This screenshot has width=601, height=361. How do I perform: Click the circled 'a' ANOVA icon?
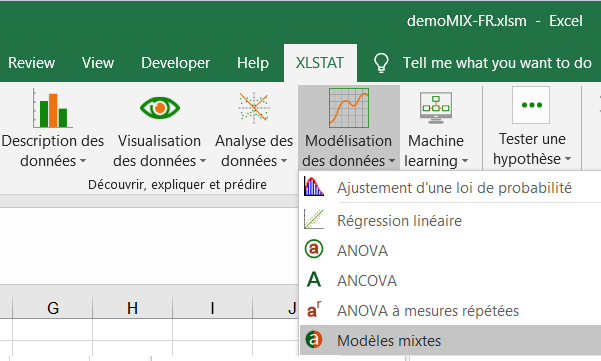point(314,249)
